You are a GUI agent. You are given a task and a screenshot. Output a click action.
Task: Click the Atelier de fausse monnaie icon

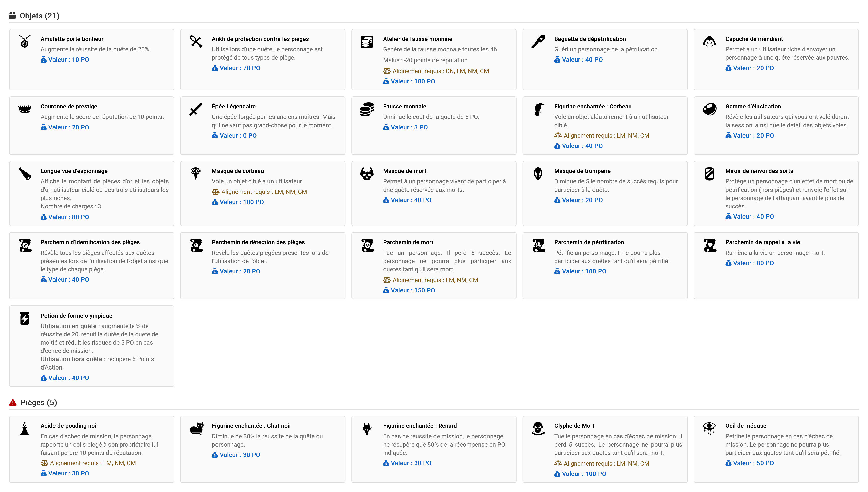pos(367,42)
